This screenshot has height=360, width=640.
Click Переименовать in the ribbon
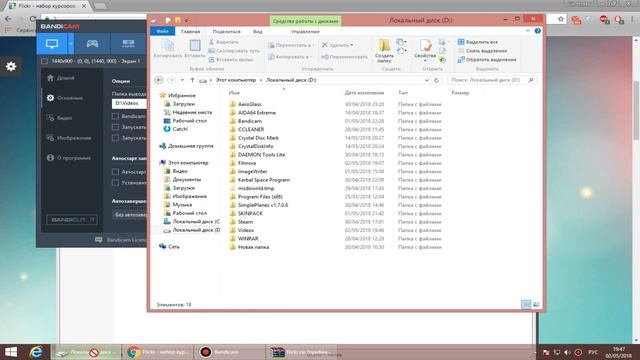[x=344, y=57]
